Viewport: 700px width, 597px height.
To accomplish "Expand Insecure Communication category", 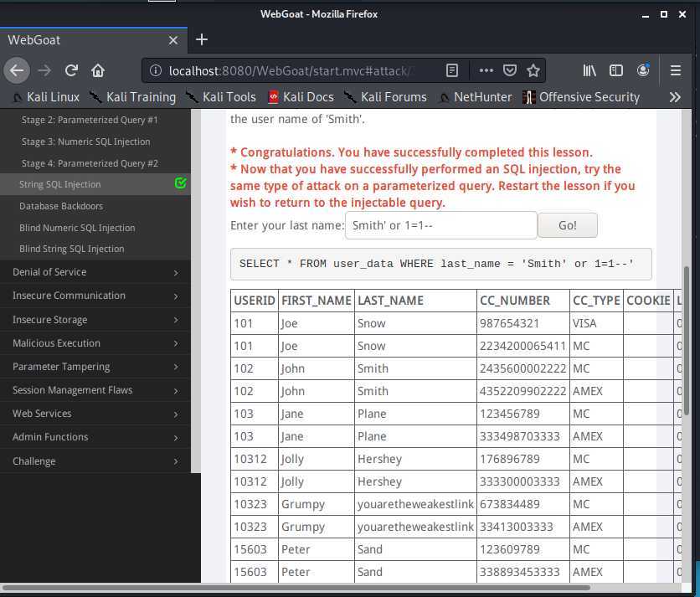I will (95, 296).
